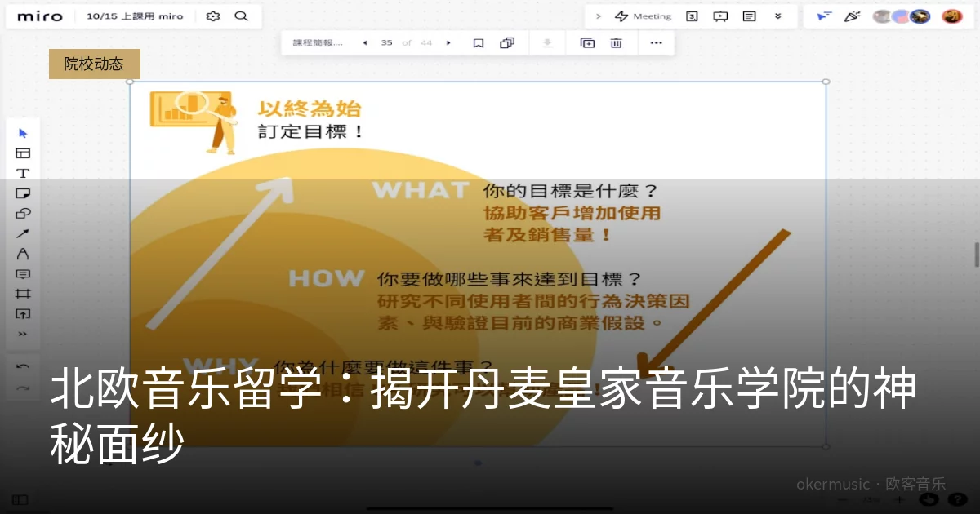The width and height of the screenshot is (980, 514).
Task: Click the bookmark icon in frame toolbar
Action: click(479, 43)
